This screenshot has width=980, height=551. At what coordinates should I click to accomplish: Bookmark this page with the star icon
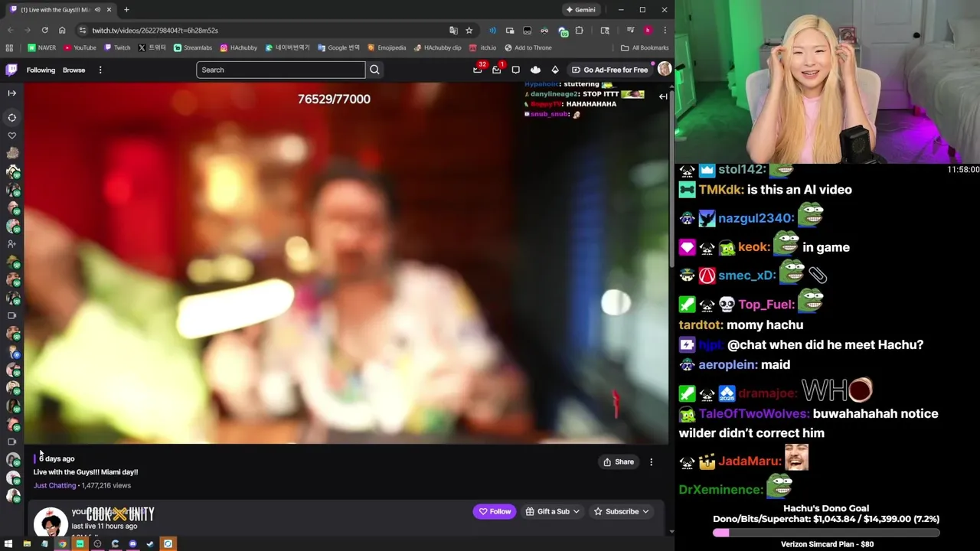[x=469, y=30]
